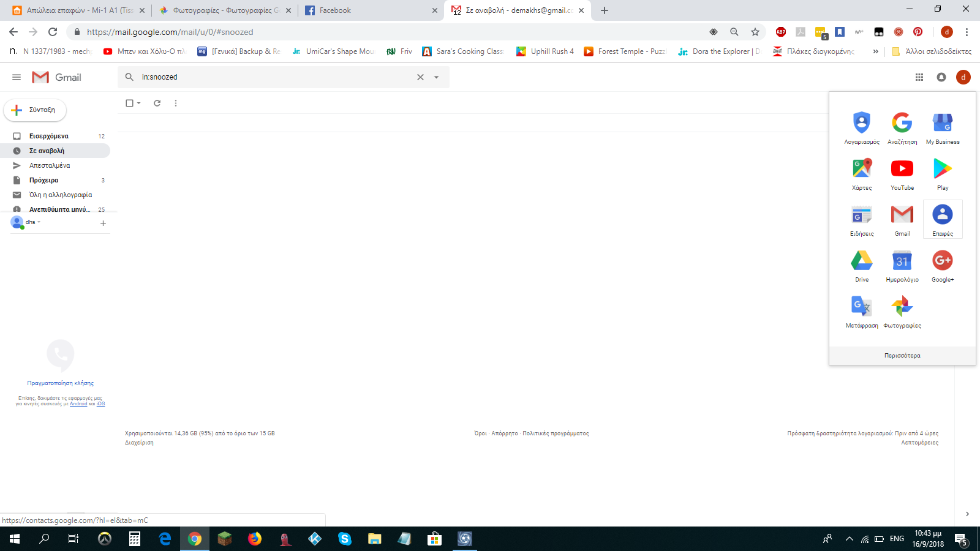
Task: Click the Pinterest extension icon
Action: click(x=918, y=32)
